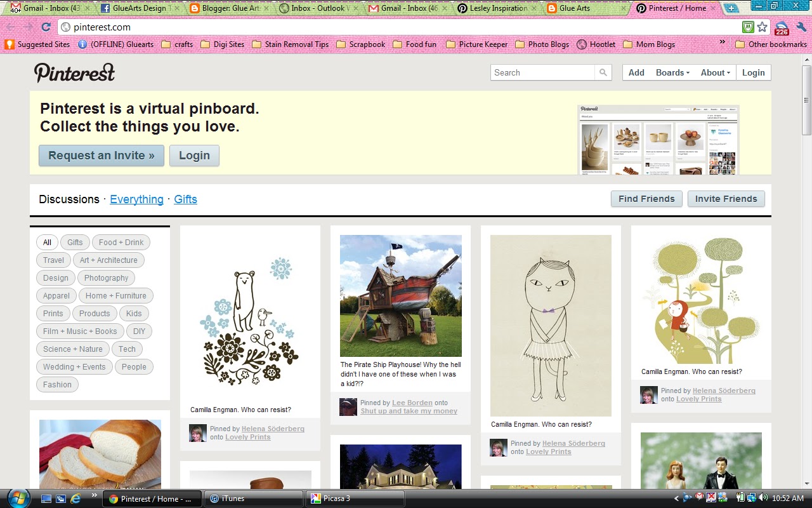Viewport: 812px width, 508px height.
Task: Select the All category filter
Action: click(47, 242)
